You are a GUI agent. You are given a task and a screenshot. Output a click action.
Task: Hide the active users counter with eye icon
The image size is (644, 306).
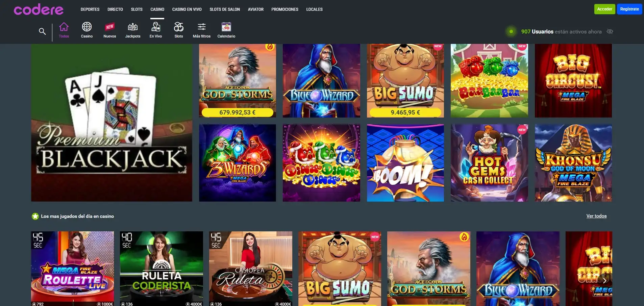610,31
